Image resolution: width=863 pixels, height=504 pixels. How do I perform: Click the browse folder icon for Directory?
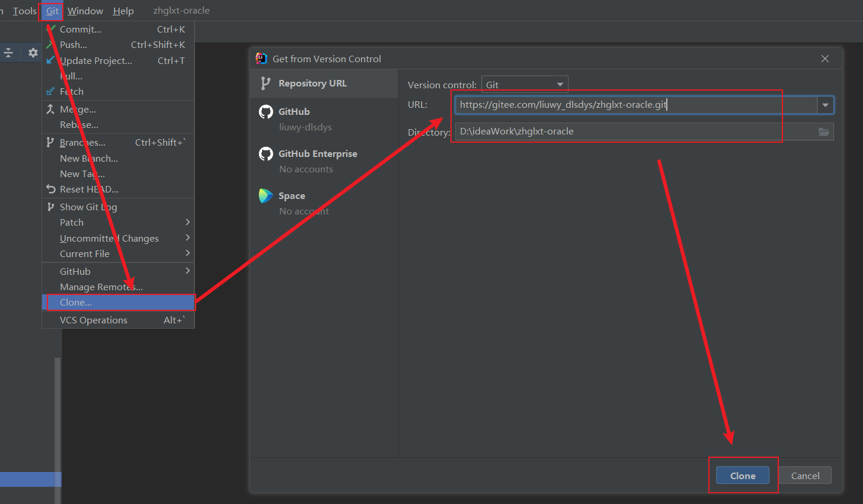(824, 131)
